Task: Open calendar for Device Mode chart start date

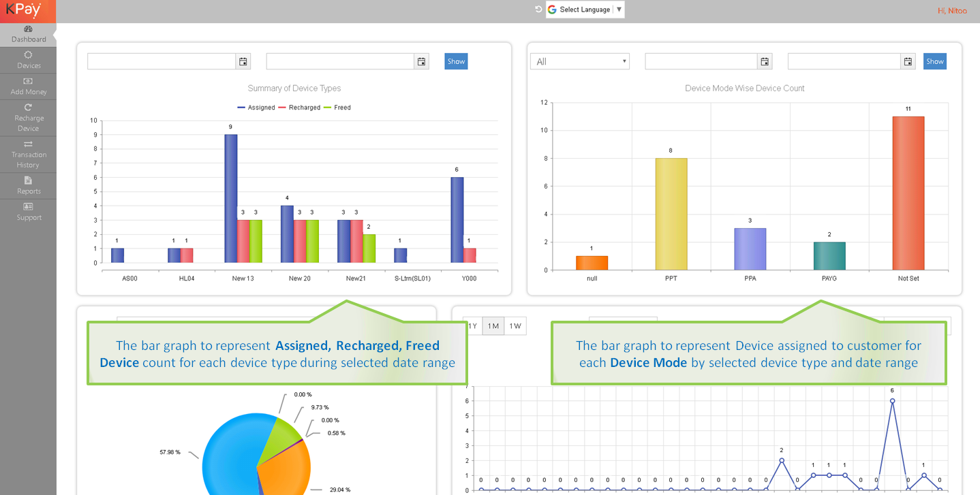Action: pyautogui.click(x=765, y=61)
